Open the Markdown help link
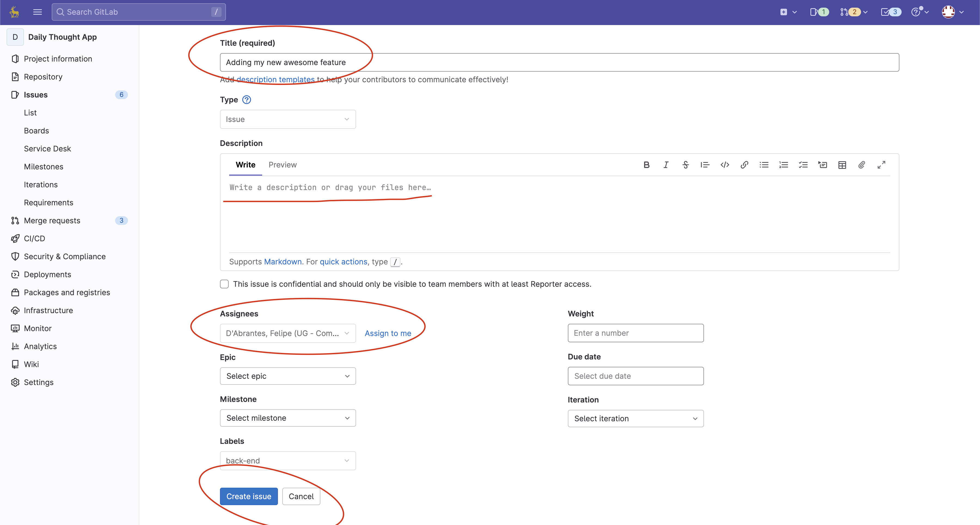 coord(283,261)
